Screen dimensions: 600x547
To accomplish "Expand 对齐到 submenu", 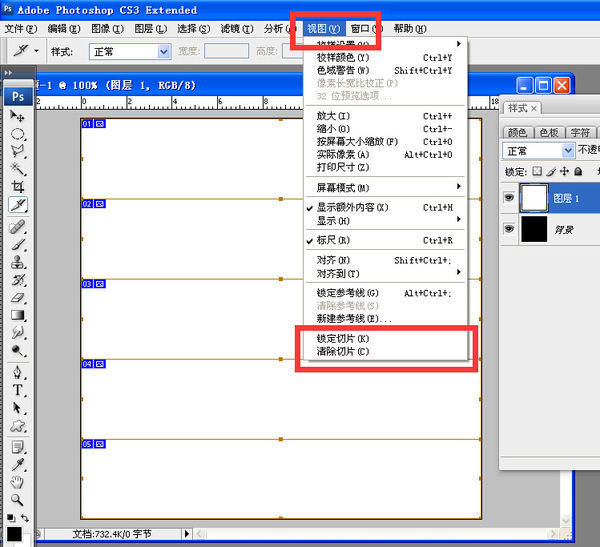I will coord(386,273).
